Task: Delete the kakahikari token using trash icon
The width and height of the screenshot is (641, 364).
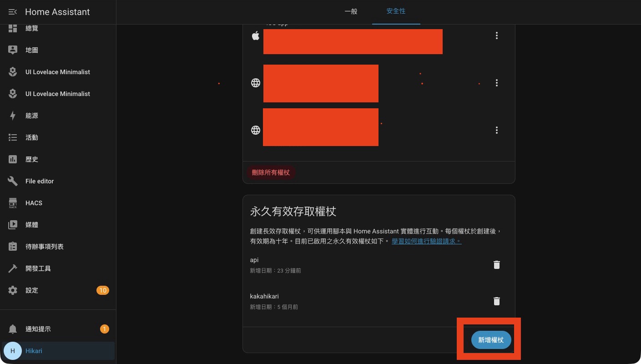Action: tap(496, 301)
